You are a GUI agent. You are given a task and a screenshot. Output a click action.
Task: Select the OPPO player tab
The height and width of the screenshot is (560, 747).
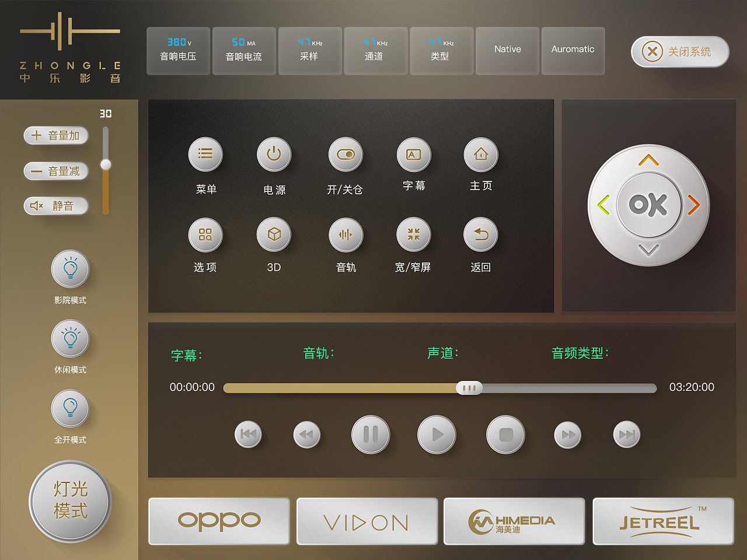coord(219,521)
